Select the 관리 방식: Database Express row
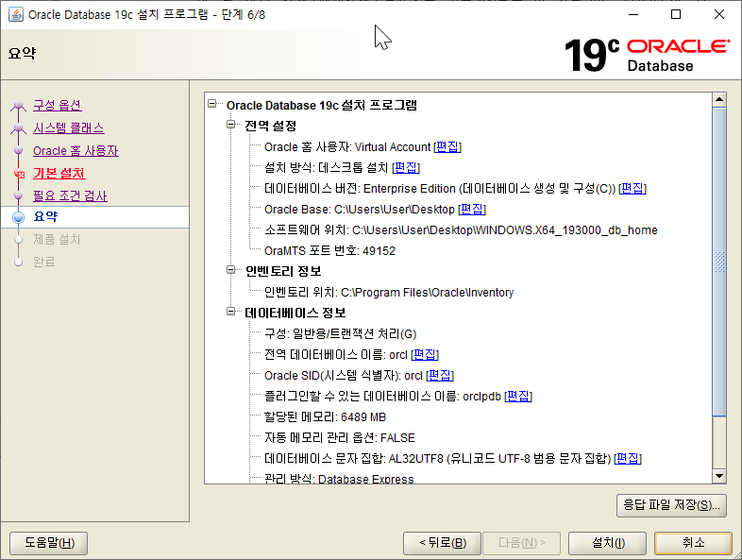 click(339, 479)
